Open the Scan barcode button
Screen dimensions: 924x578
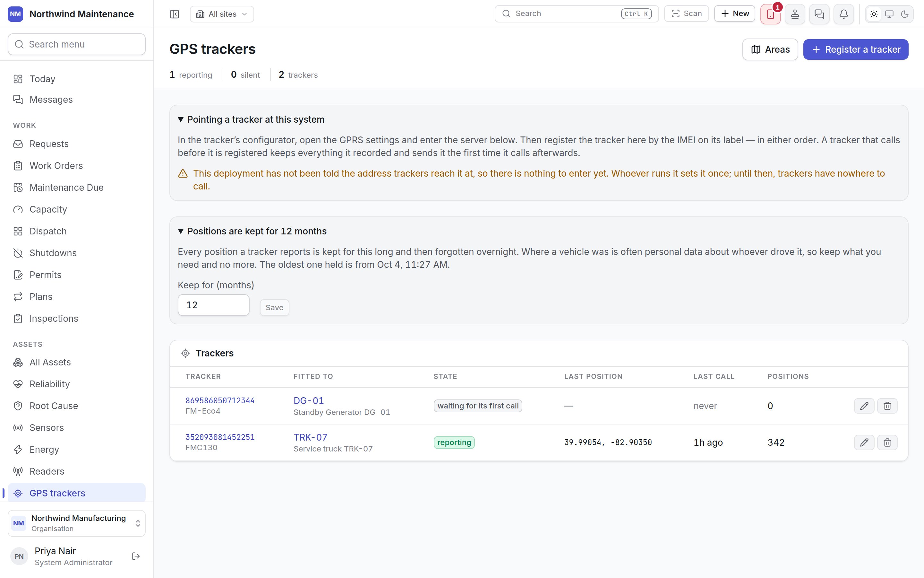pyautogui.click(x=687, y=14)
